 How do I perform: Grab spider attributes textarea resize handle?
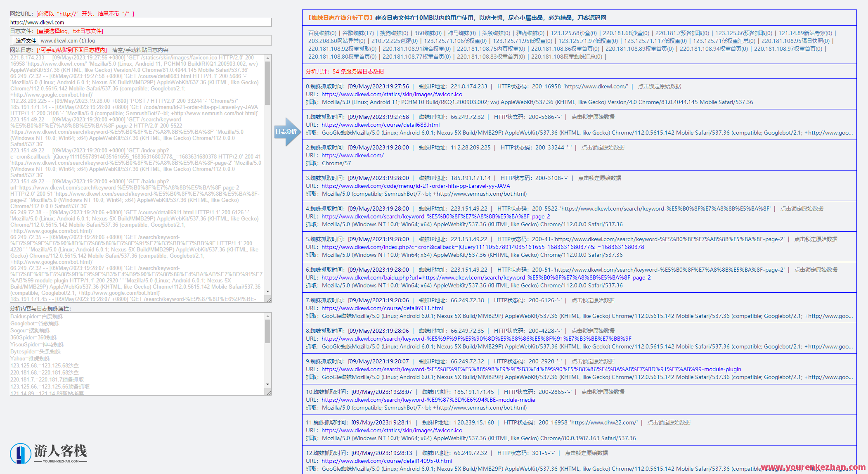click(x=269, y=393)
